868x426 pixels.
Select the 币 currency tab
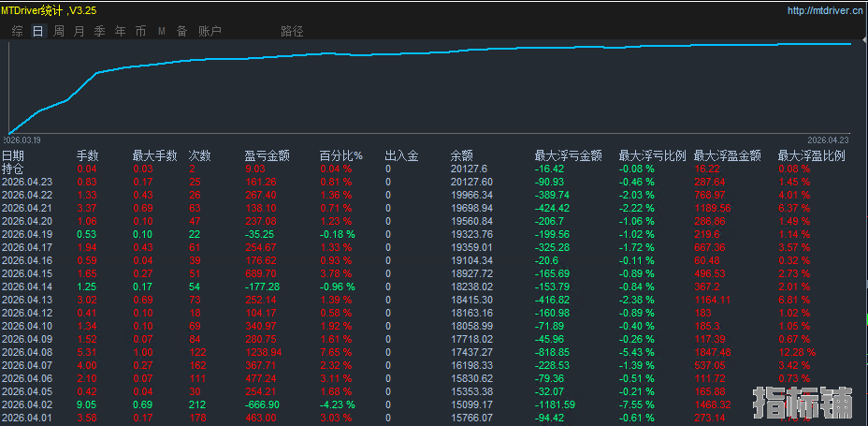point(141,31)
